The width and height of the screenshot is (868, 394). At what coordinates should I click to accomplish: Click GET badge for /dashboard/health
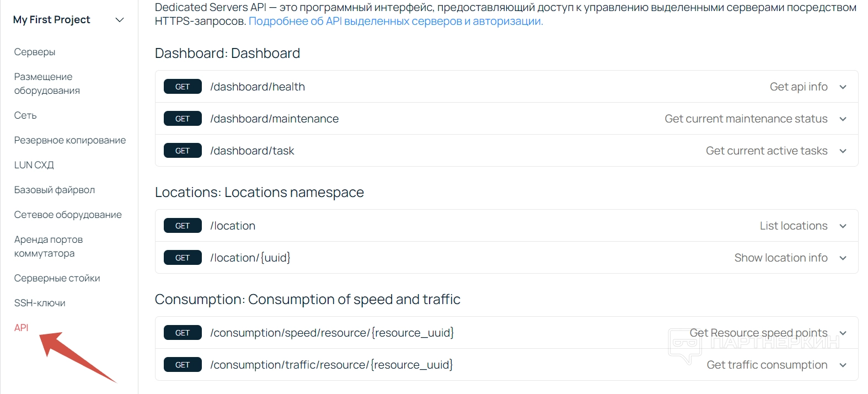coord(183,87)
